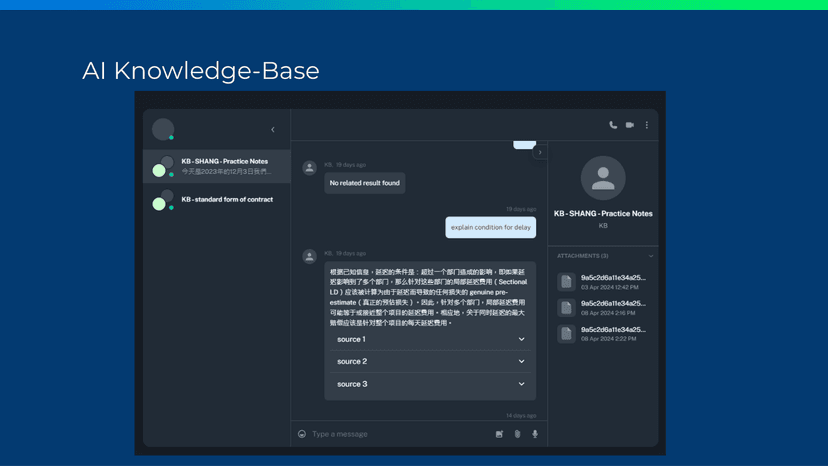Click the attachment paperclip icon

517,434
